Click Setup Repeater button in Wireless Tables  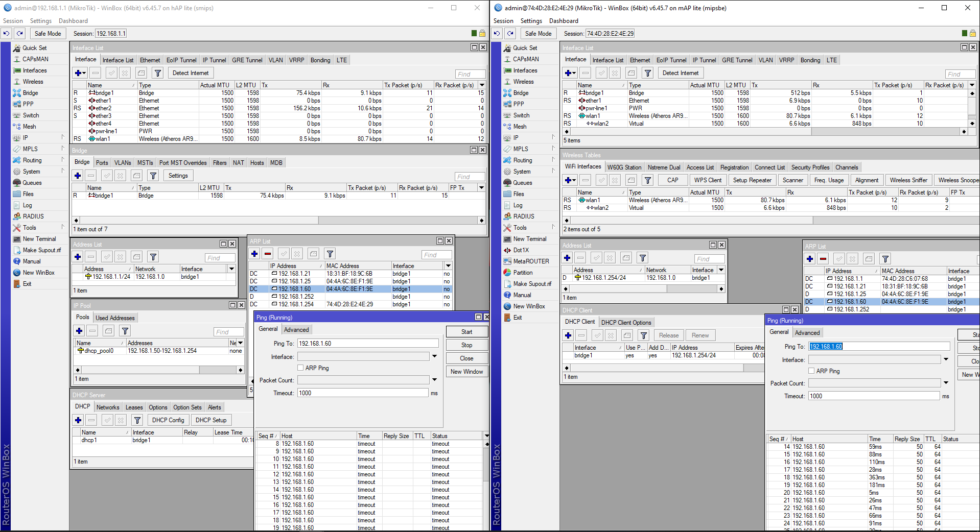[752, 180]
